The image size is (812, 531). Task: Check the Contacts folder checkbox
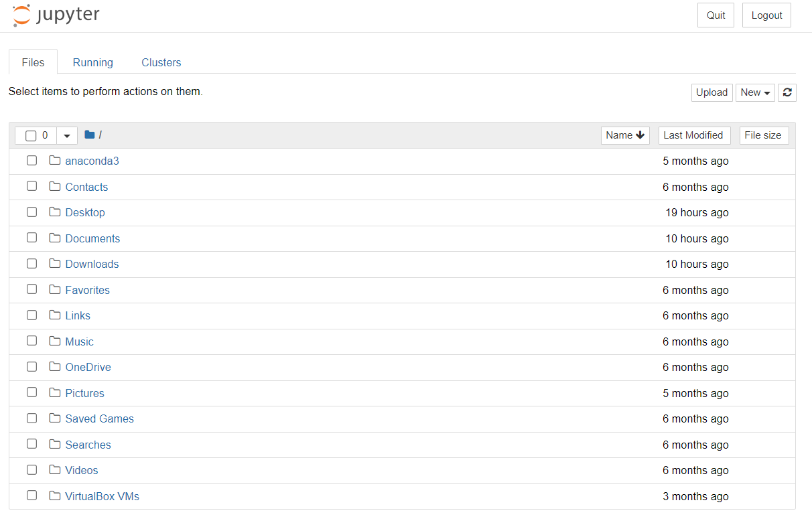point(31,186)
